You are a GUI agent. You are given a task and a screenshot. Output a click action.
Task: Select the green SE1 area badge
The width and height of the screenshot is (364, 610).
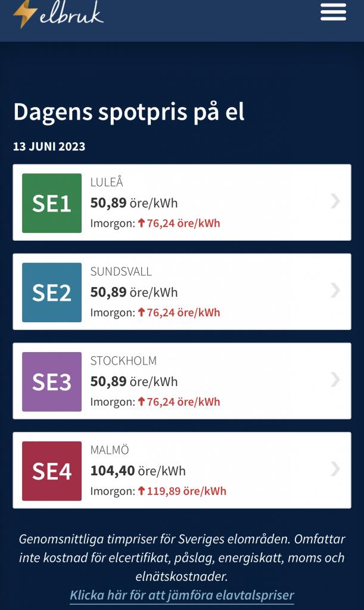[52, 203]
